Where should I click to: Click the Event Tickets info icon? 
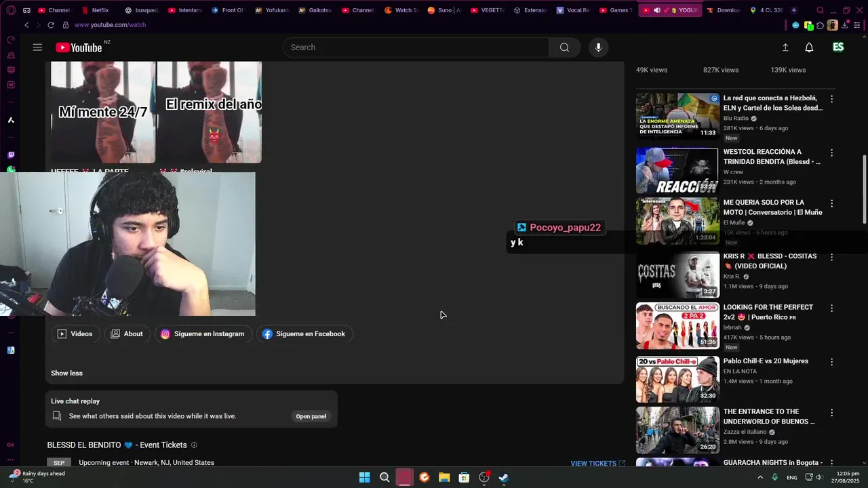pyautogui.click(x=194, y=445)
